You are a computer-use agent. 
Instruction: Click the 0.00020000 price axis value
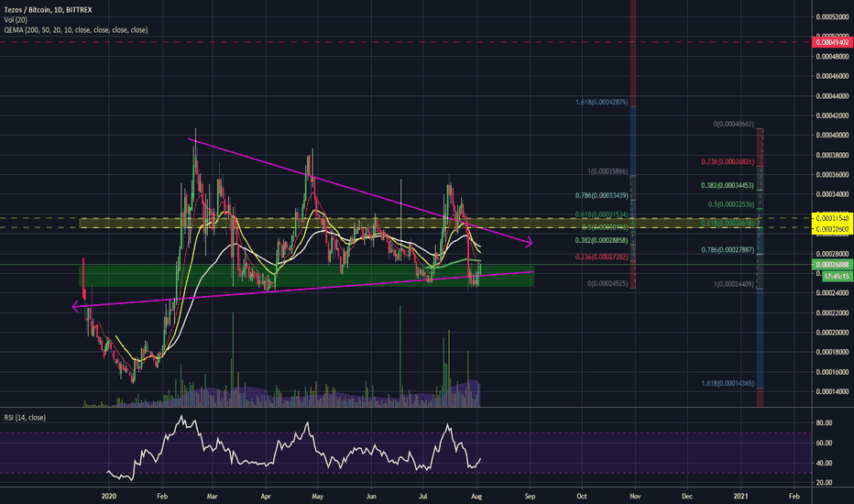pos(832,333)
